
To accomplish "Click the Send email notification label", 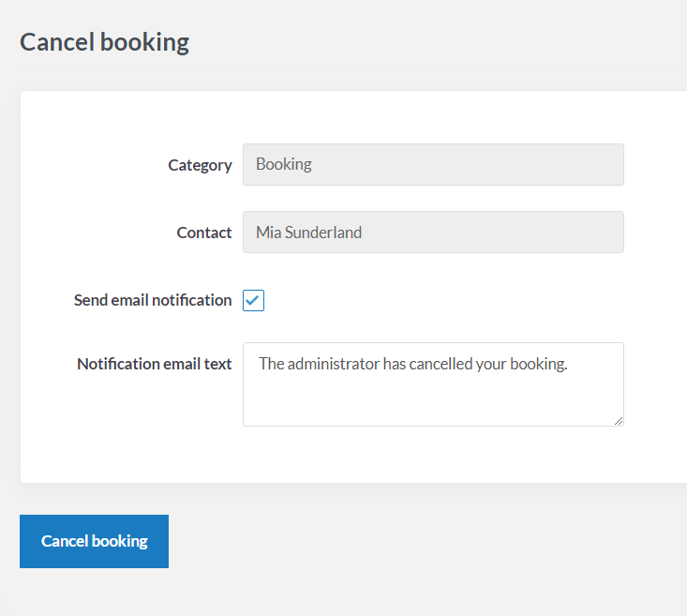I will click(153, 300).
